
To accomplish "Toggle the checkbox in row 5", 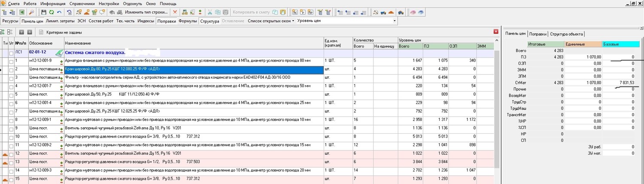I will click(12, 94).
